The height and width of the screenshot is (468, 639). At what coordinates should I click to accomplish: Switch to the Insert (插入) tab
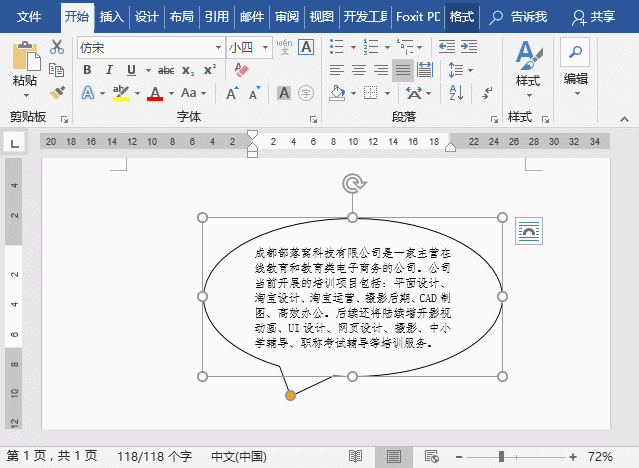pos(112,17)
